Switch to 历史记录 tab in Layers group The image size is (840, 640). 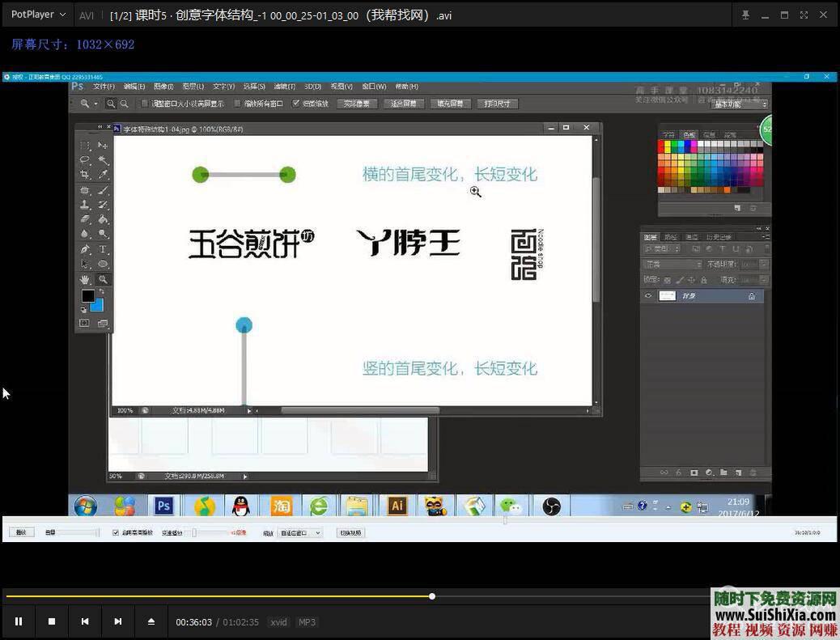click(x=719, y=237)
